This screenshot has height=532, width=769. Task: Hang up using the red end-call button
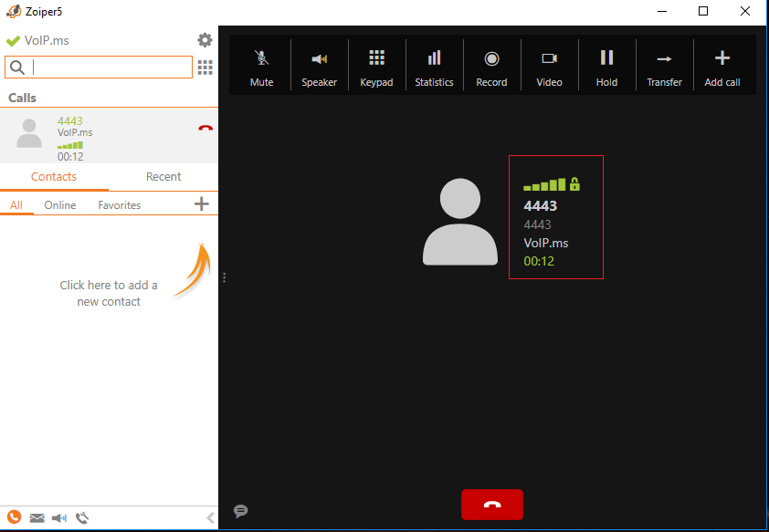tap(491, 504)
